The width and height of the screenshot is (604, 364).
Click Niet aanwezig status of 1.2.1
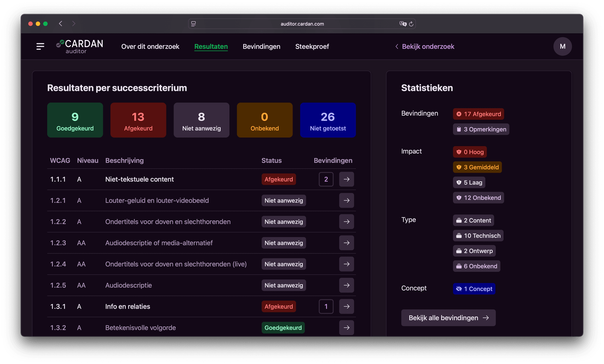[x=283, y=200]
